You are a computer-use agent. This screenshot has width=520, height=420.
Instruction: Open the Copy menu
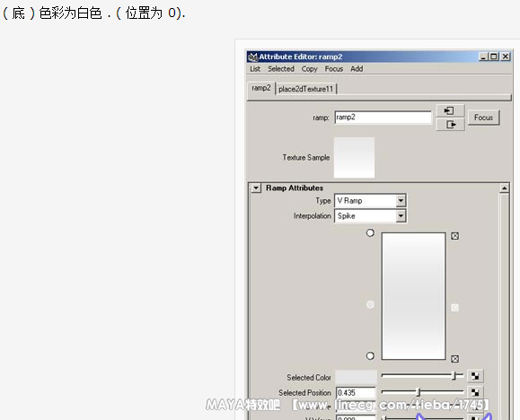pos(310,69)
